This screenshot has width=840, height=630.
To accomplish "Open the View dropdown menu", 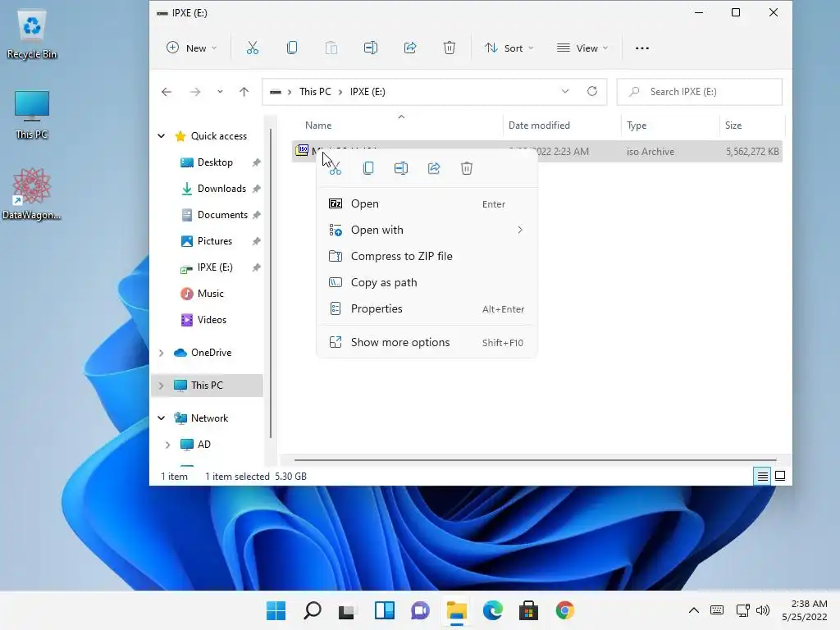I will click(x=582, y=48).
